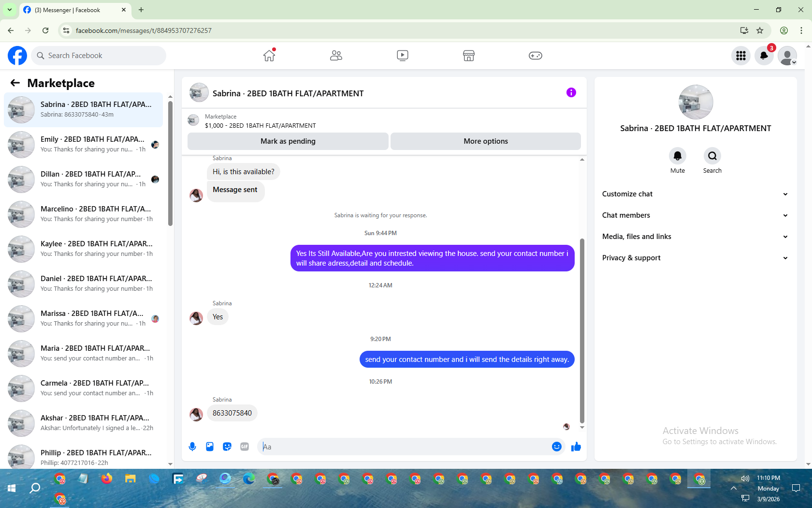Open Emily's 2BED 1BATH conversation
The height and width of the screenshot is (508, 812).
83,144
